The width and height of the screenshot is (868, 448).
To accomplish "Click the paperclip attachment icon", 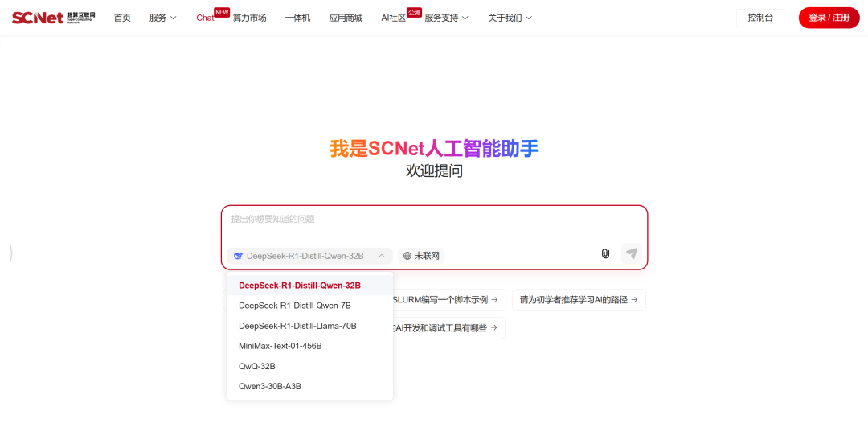I will pyautogui.click(x=605, y=253).
